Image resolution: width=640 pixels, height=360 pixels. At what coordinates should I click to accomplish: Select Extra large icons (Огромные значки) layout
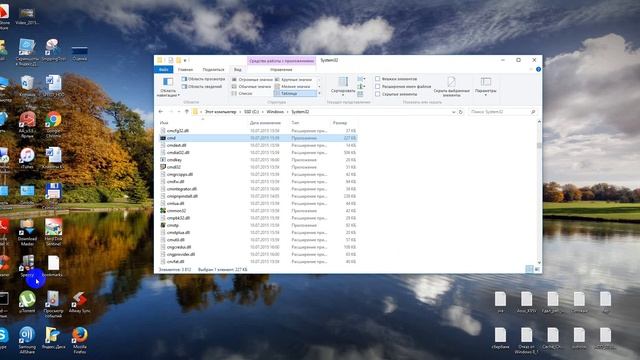coord(252,80)
